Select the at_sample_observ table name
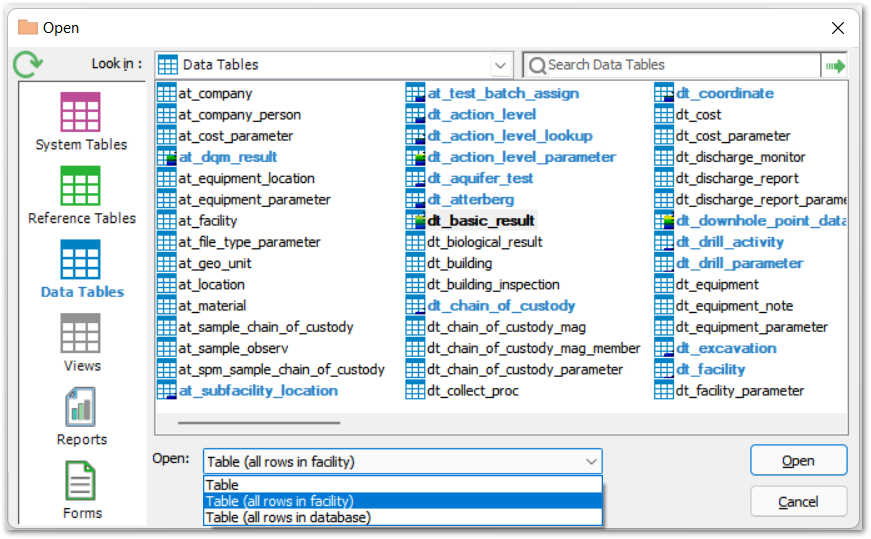Image resolution: width=871 pixels, height=539 pixels. (233, 348)
